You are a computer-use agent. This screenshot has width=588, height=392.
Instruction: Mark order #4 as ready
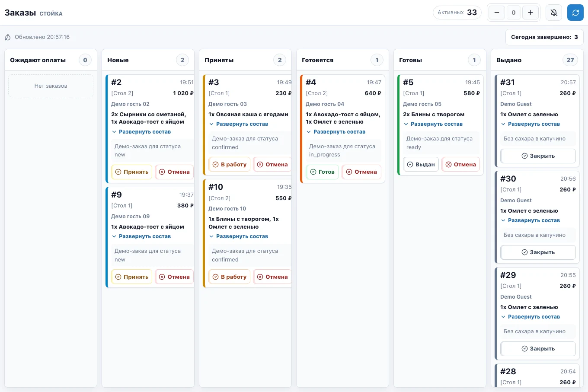(x=322, y=172)
